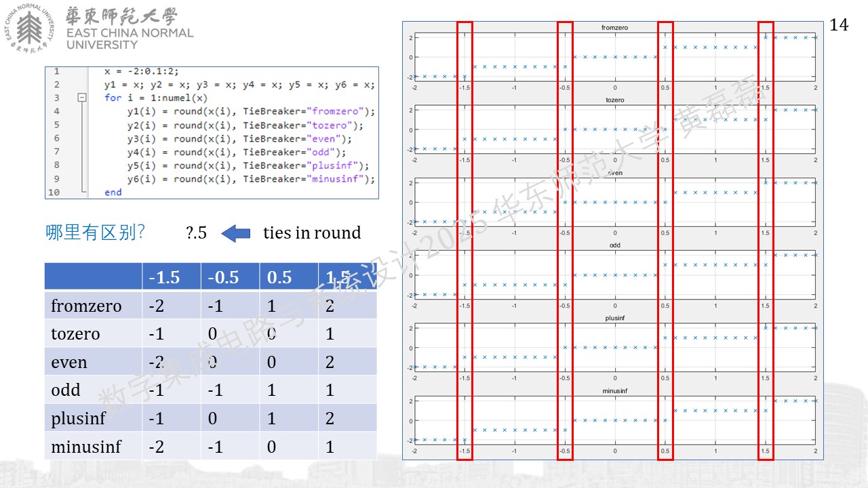
Task: Click the "odd" plot title
Action: [x=615, y=245]
